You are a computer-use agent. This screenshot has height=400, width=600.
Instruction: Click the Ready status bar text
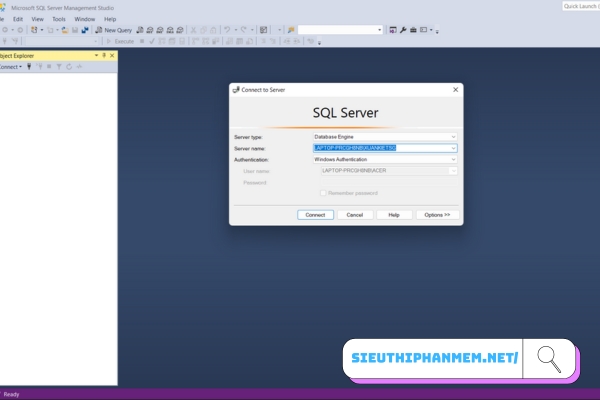coord(11,394)
